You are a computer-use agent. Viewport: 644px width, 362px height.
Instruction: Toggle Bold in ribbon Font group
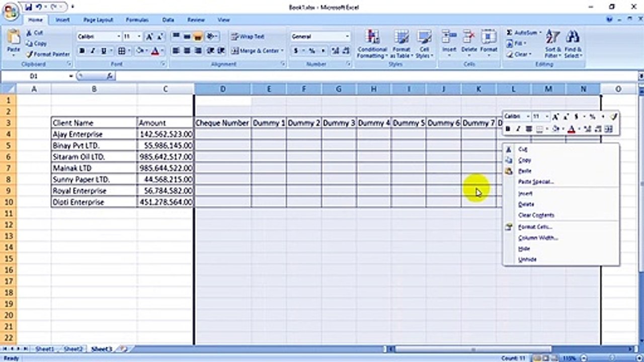[82, 51]
